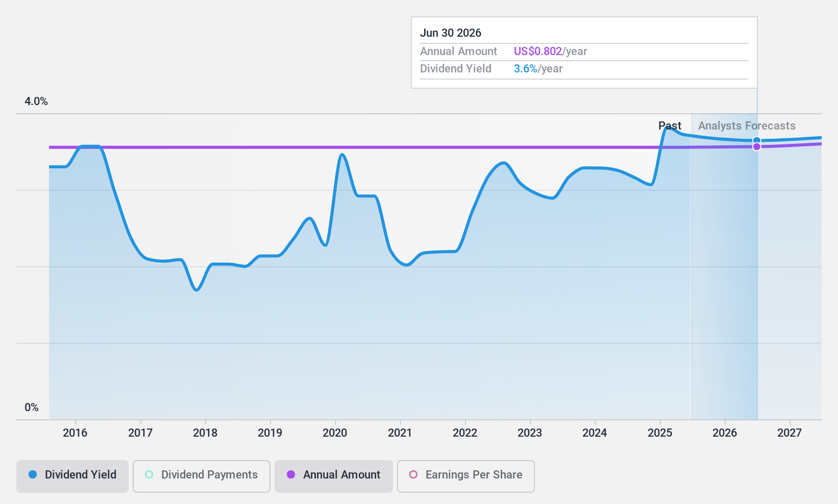Click the 2022 x-axis label
The width and height of the screenshot is (838, 504).
tap(465, 433)
